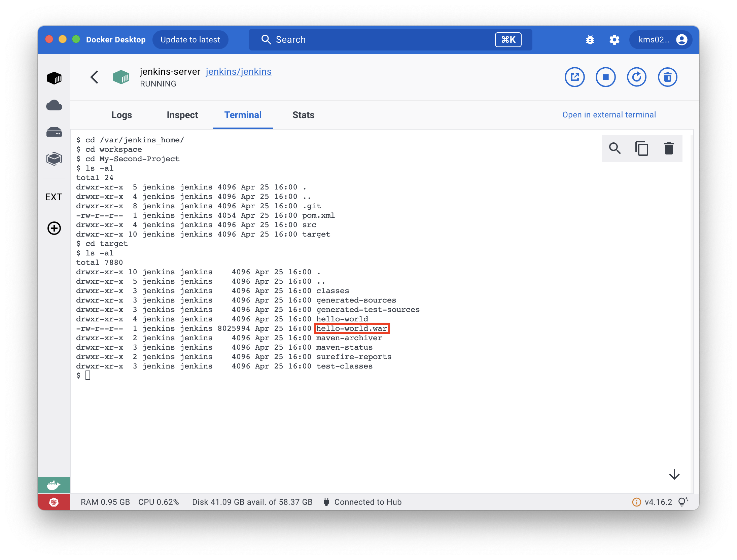Open the Inspect tab
737x560 pixels.
[x=182, y=115]
